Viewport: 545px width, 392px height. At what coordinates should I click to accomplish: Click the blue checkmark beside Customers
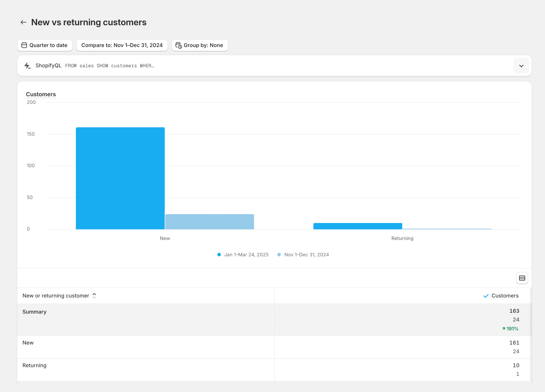(486, 296)
